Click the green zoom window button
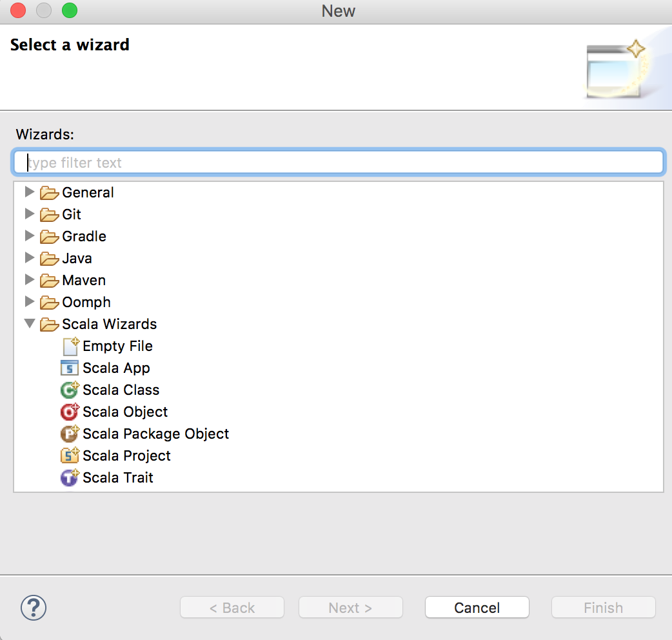Viewport: 672px width, 640px height. 70,10
